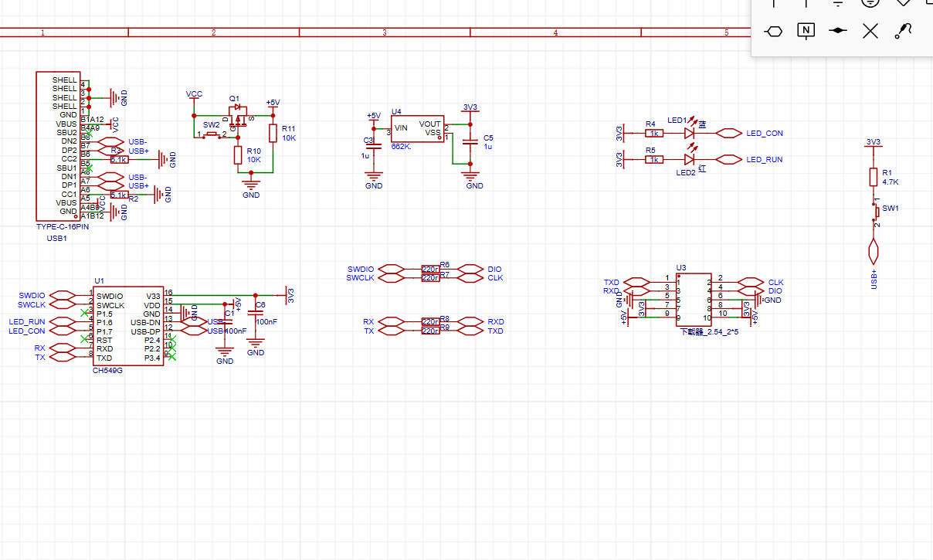The image size is (933, 560).
Task: Click the SW2 push button switch
Action: coord(211,134)
